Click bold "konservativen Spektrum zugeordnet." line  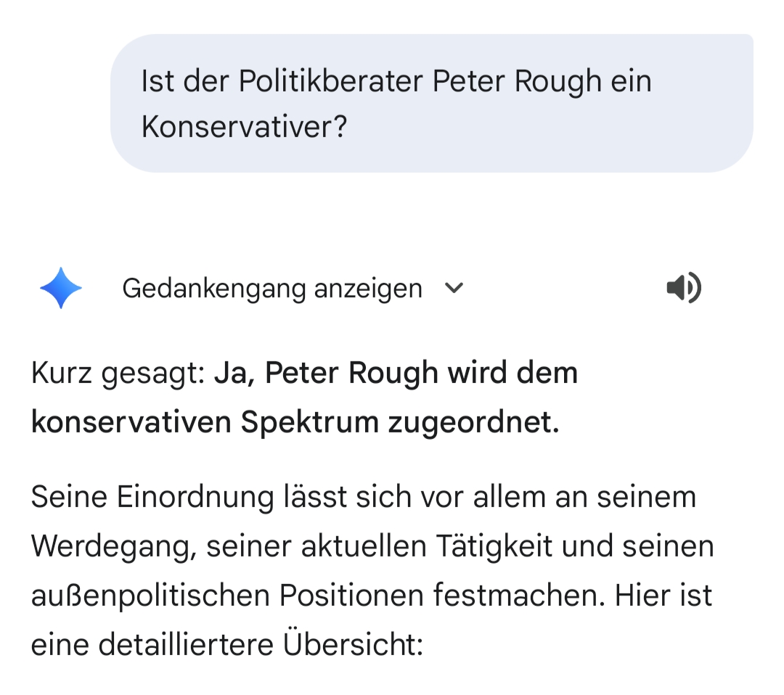295,422
